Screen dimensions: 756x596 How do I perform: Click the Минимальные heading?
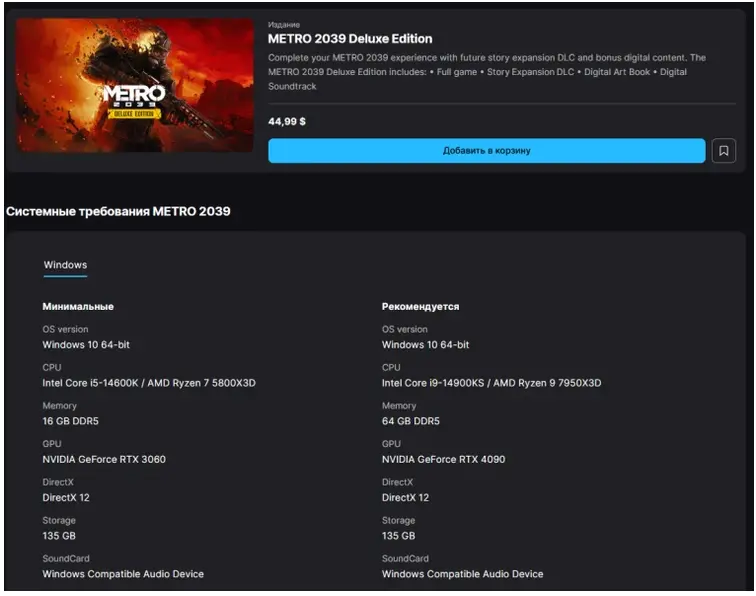point(78,307)
